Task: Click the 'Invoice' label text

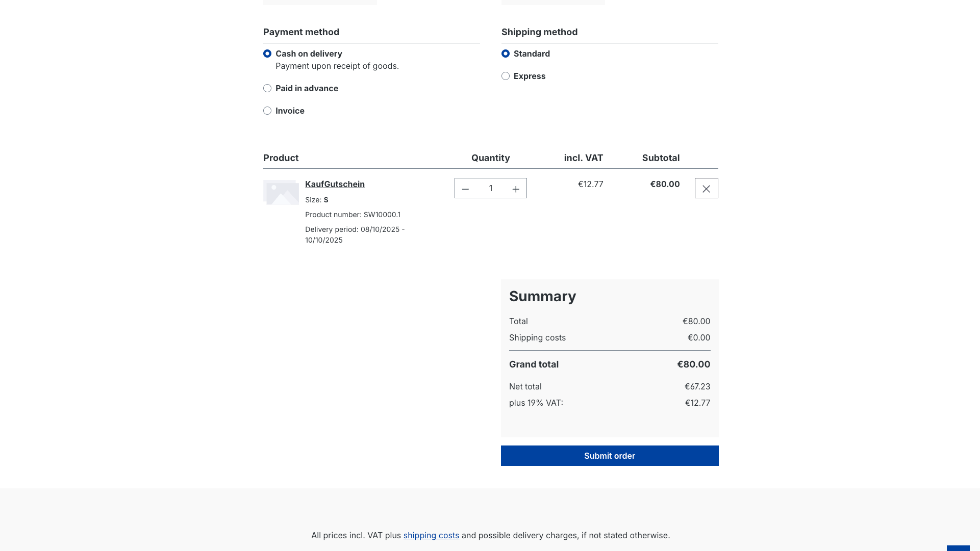Action: point(290,111)
